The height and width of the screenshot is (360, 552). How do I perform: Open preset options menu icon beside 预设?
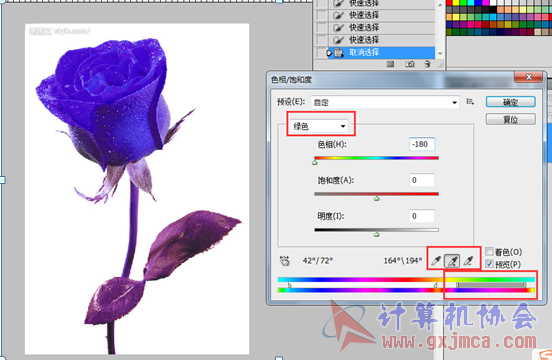470,102
